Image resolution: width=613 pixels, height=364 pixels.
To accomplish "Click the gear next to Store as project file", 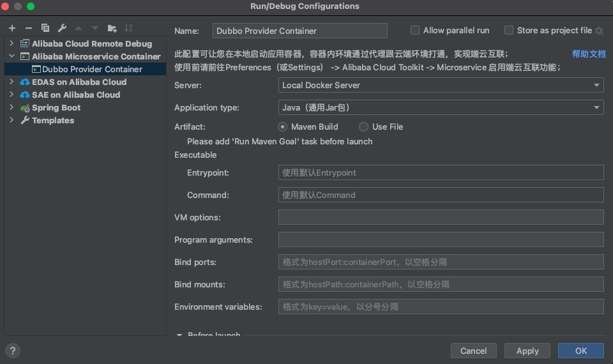I will coord(599,31).
